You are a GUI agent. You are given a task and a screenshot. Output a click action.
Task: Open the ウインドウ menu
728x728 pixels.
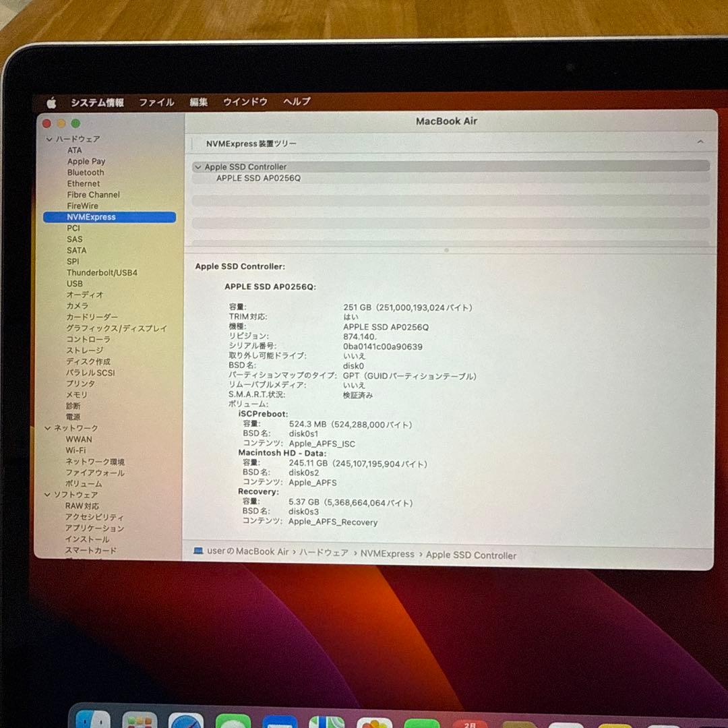pyautogui.click(x=245, y=102)
